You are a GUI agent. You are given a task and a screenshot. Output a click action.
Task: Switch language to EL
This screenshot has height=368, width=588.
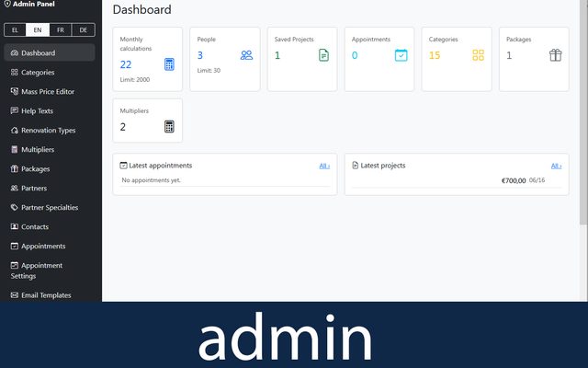[15, 30]
